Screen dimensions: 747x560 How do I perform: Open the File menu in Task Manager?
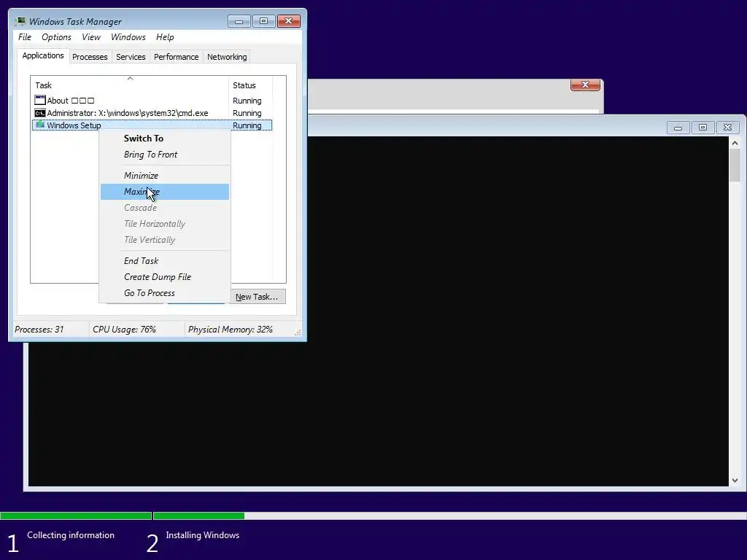25,37
